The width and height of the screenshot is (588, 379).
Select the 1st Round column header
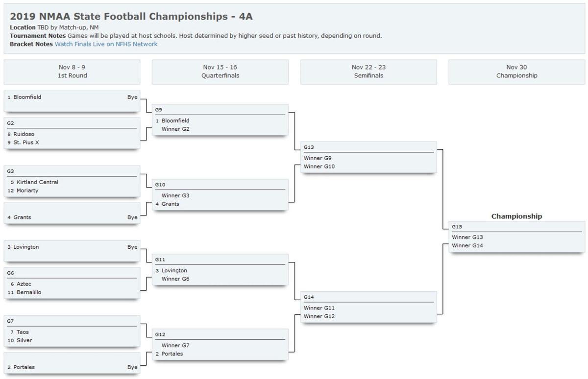coord(72,71)
